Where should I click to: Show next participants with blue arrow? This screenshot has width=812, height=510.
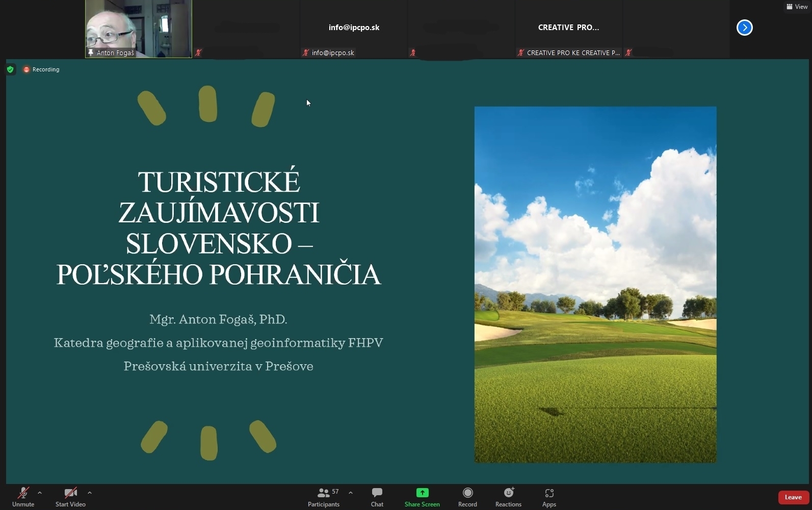pyautogui.click(x=745, y=28)
